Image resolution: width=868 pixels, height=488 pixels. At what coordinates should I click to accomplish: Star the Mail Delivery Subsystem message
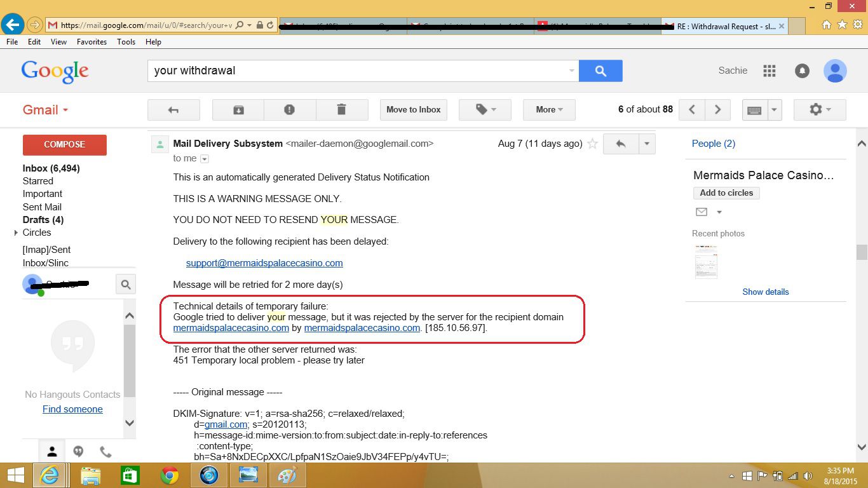592,144
